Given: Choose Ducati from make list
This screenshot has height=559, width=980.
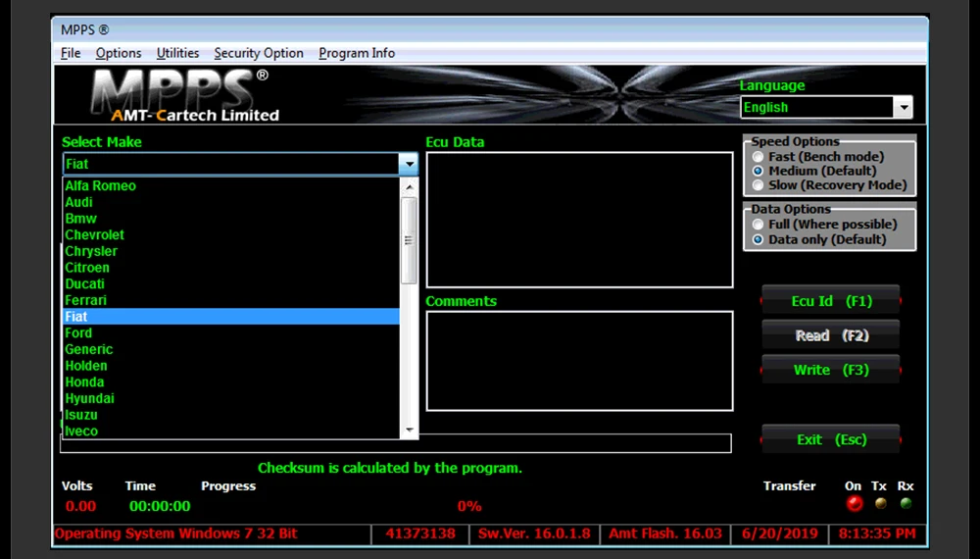Looking at the screenshot, I should [231, 283].
